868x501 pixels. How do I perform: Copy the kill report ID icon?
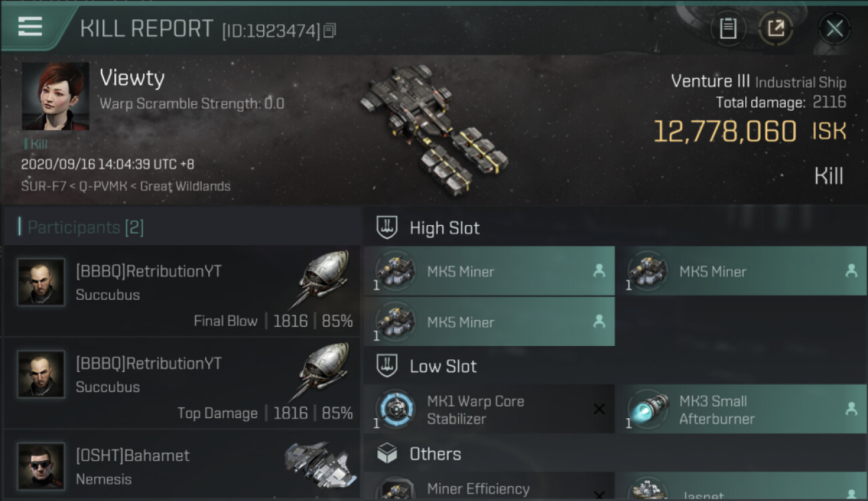click(330, 30)
